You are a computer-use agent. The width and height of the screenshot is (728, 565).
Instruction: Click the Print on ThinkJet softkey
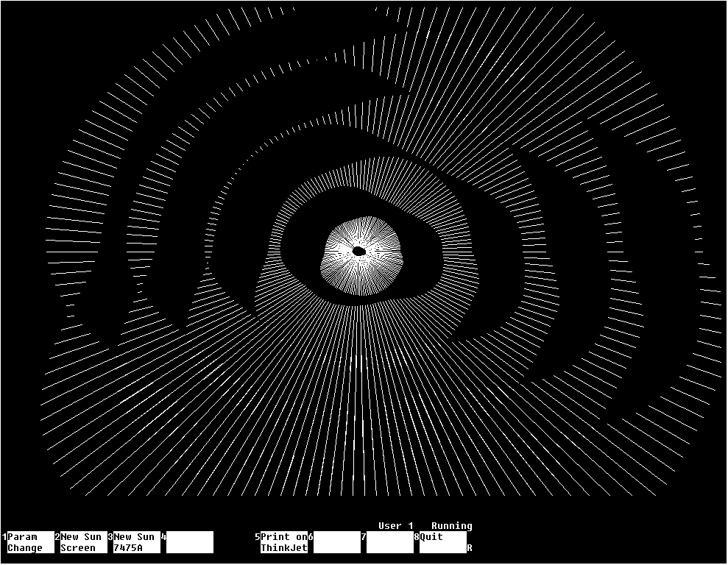coord(284,542)
